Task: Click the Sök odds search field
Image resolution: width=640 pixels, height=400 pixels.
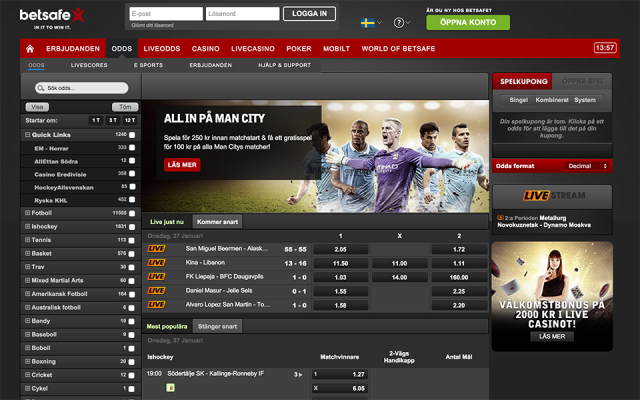Action: [82, 88]
